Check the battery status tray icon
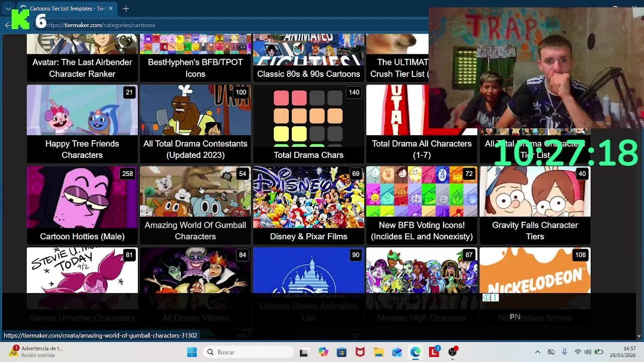 [x=599, y=352]
